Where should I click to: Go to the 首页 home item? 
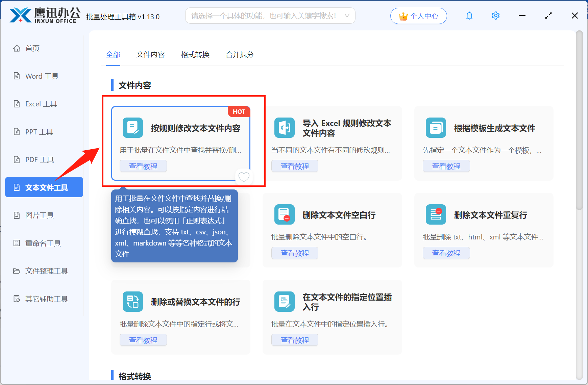tap(32, 48)
